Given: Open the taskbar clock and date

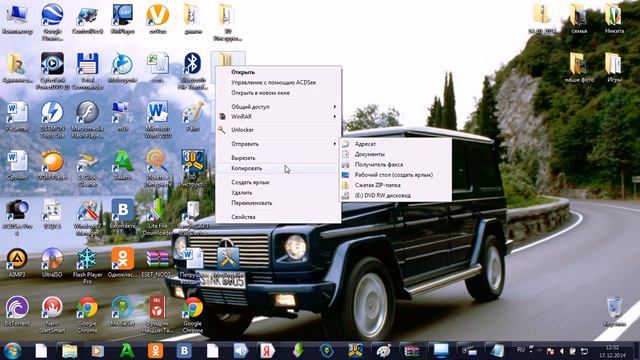Looking at the screenshot, I should 613,351.
